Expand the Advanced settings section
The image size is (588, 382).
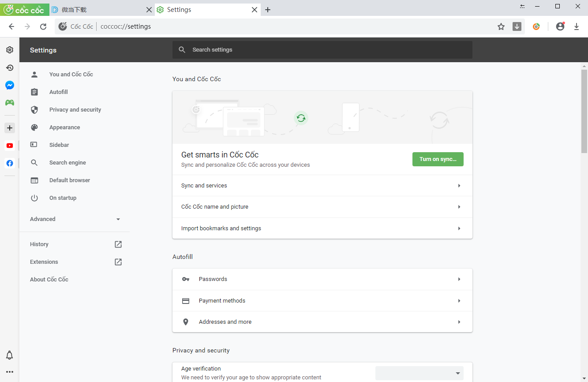point(74,219)
